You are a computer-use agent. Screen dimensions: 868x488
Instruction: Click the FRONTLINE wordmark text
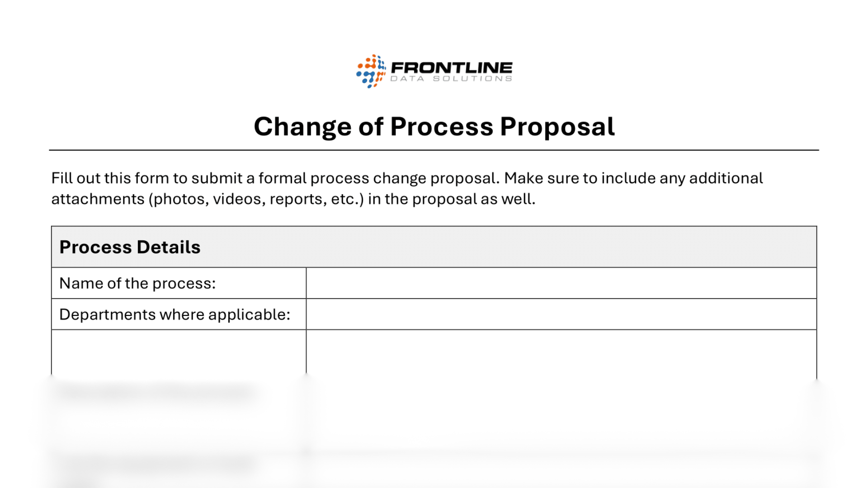(451, 68)
